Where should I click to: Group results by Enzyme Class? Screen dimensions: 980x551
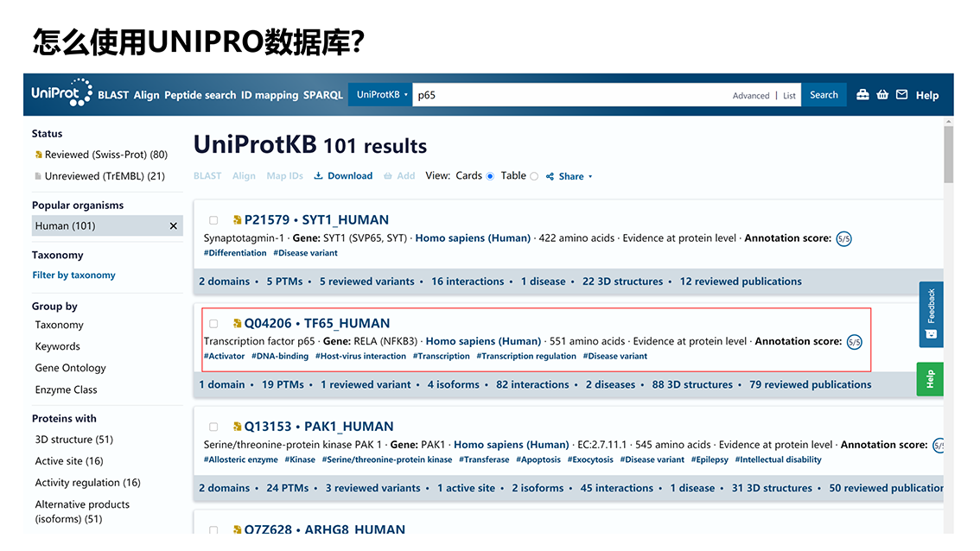coord(67,389)
